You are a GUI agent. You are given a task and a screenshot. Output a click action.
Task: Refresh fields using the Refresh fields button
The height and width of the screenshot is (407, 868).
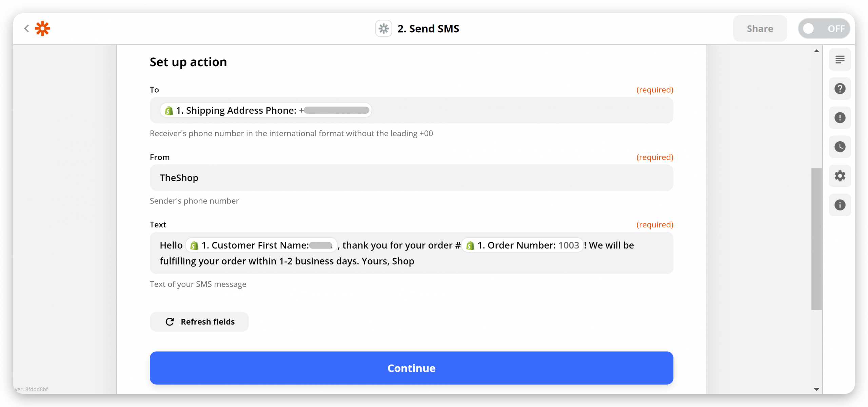[x=199, y=321]
